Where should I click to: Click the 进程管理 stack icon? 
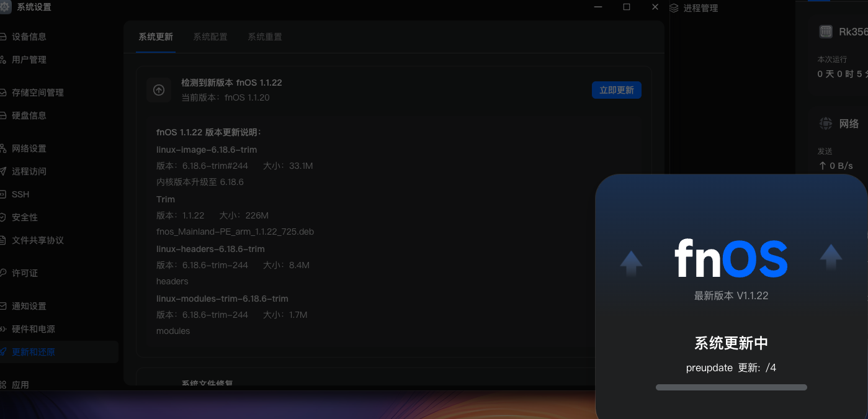(x=674, y=8)
